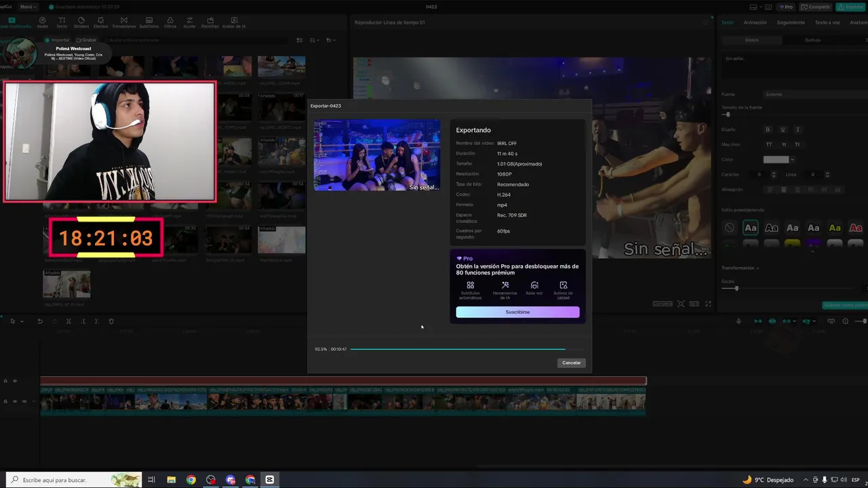Select the Burbuja sub-tab
The height and width of the screenshot is (488, 868).
point(812,40)
